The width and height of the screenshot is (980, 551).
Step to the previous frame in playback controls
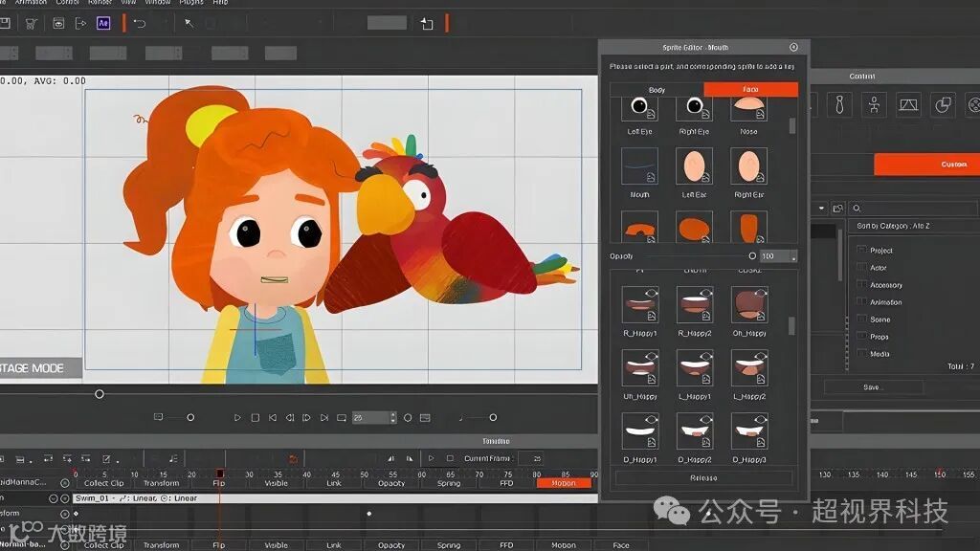[x=289, y=418]
